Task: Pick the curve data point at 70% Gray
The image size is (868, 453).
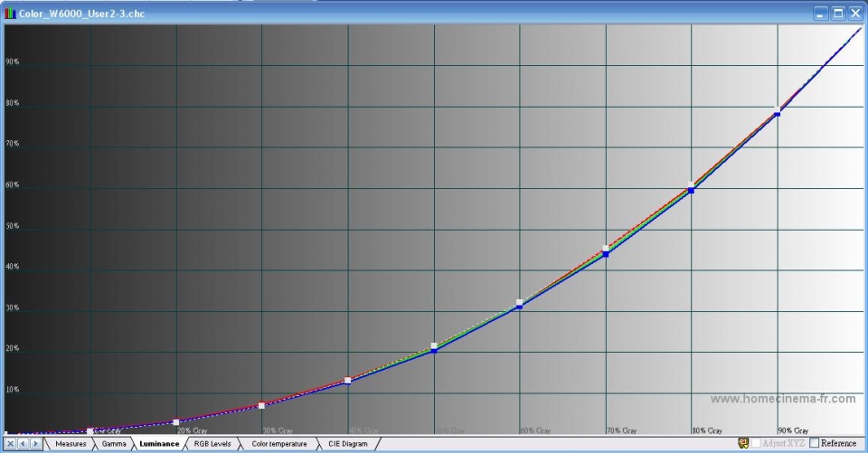Action: (606, 252)
